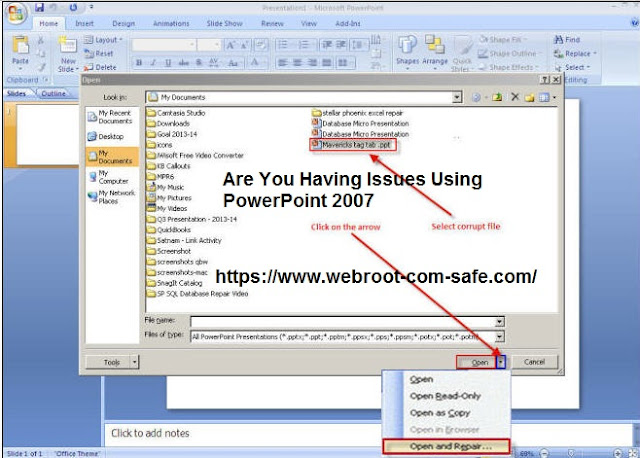
Task: Select the Camtasia Studio folder
Action: click(176, 113)
